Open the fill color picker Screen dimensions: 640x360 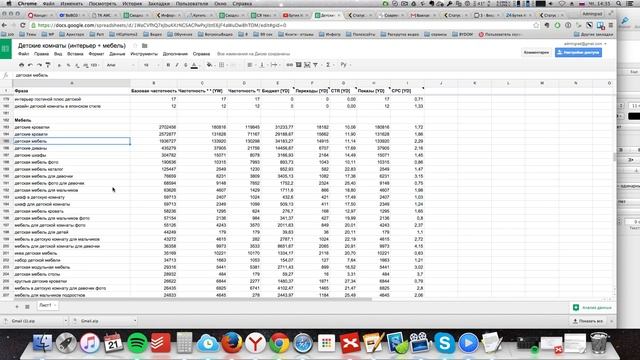pos(209,65)
